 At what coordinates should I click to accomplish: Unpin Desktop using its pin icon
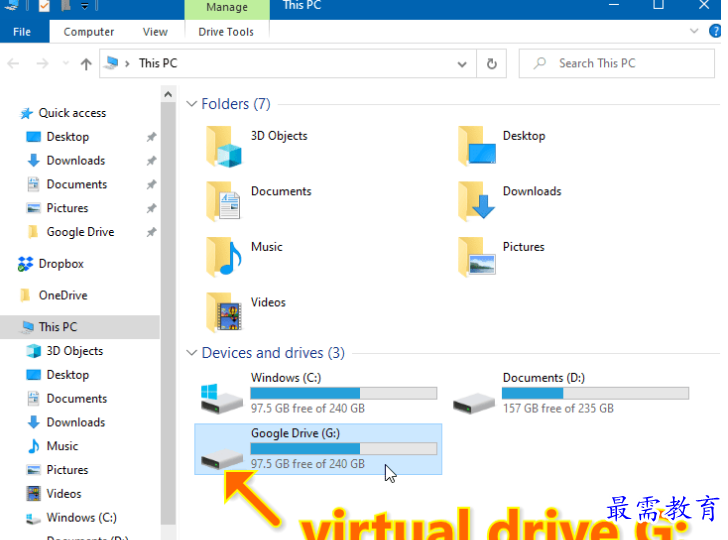[x=151, y=137]
